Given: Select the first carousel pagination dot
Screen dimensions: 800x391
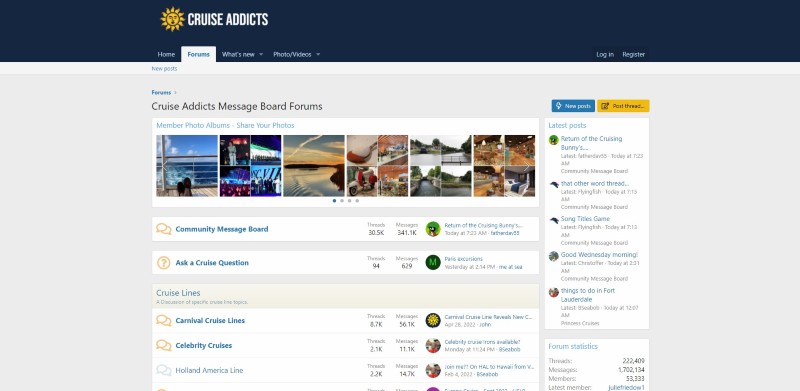Looking at the screenshot, I should click(334, 201).
